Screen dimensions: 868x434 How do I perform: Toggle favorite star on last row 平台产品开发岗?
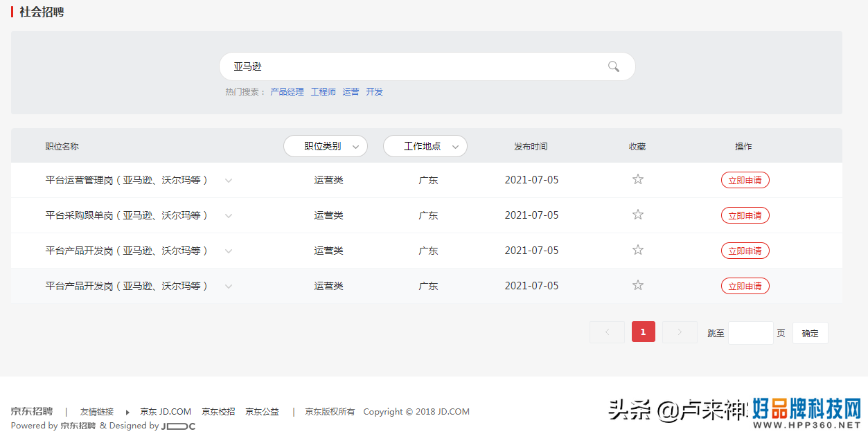click(x=638, y=285)
